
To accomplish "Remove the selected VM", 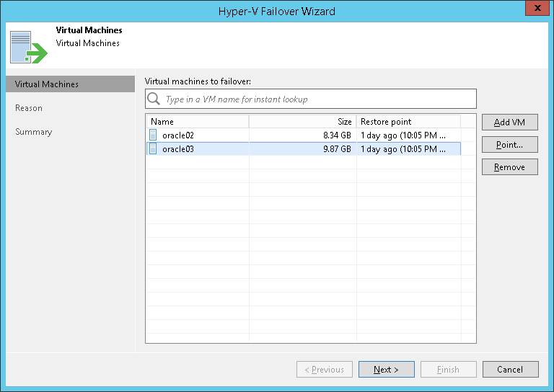I will click(509, 167).
